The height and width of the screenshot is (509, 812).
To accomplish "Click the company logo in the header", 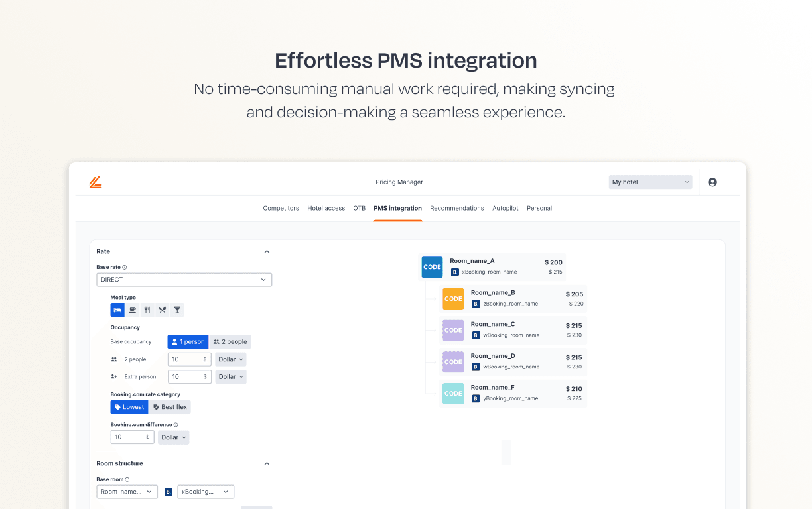I will (96, 182).
